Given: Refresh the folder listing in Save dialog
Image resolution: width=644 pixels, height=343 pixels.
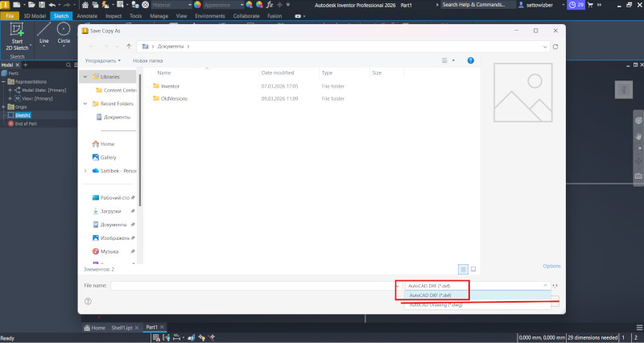Looking at the screenshot, I should [555, 47].
